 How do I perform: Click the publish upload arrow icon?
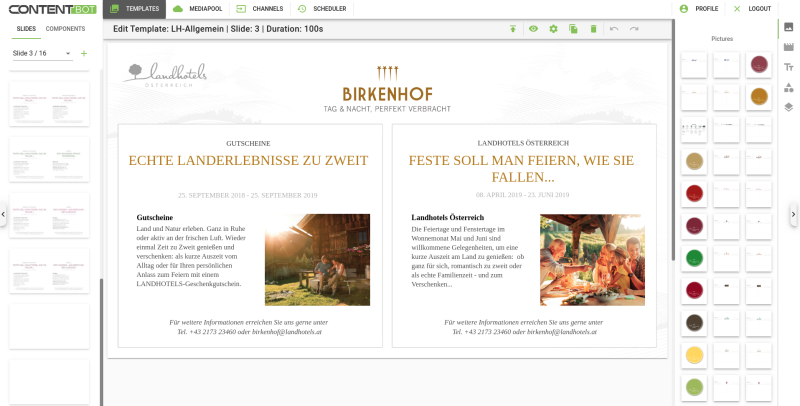pyautogui.click(x=513, y=29)
